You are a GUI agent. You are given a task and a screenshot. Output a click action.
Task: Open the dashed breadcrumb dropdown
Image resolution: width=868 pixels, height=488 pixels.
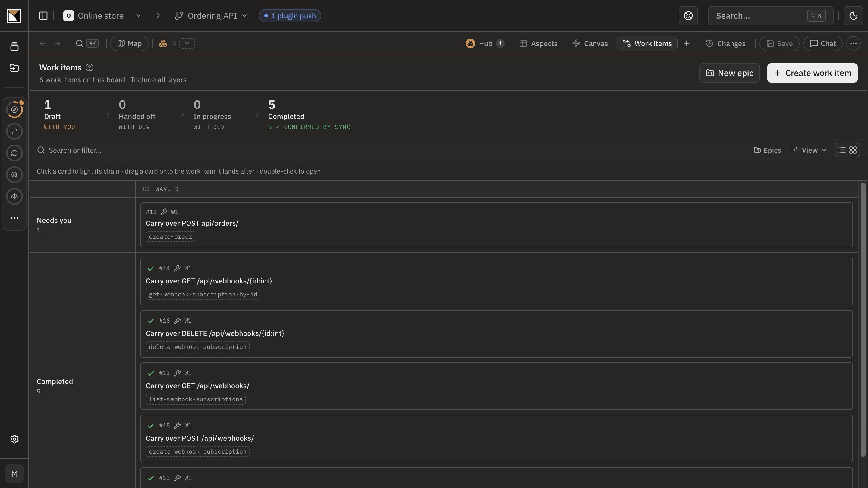(x=187, y=43)
